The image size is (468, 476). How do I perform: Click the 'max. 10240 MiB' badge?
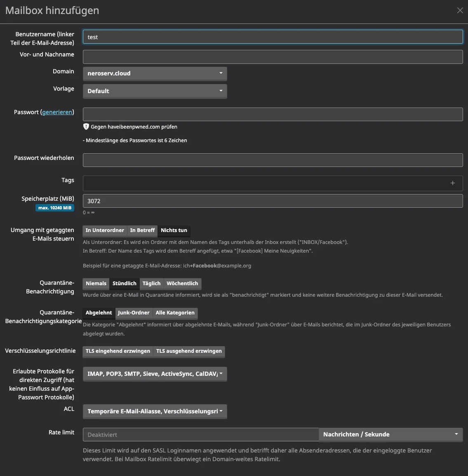(55, 208)
